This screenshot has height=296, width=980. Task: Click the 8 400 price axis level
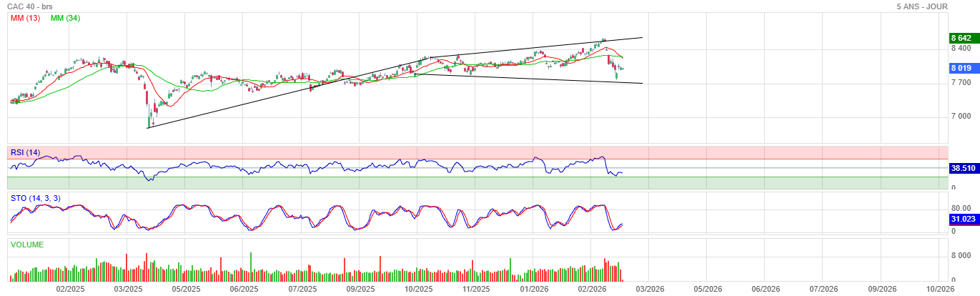tap(960, 49)
